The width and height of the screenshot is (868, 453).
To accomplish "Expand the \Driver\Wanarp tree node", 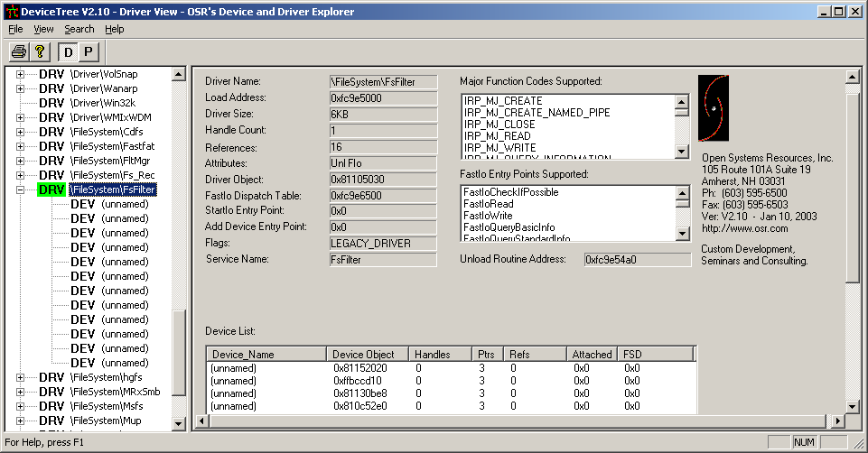I will tap(20, 88).
